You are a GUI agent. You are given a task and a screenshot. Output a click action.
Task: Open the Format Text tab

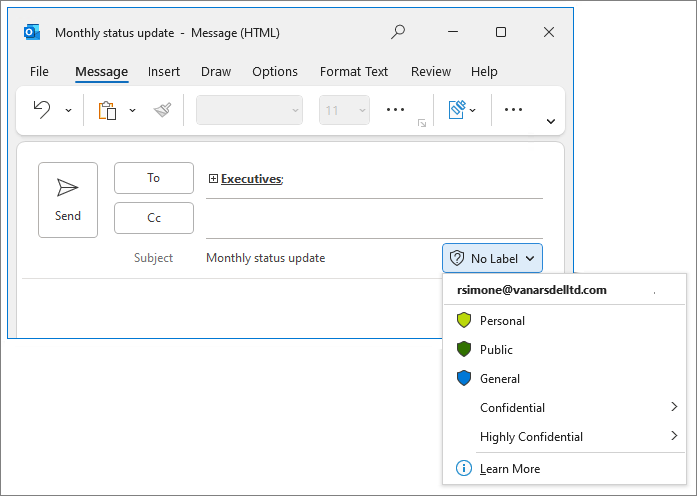click(x=354, y=72)
